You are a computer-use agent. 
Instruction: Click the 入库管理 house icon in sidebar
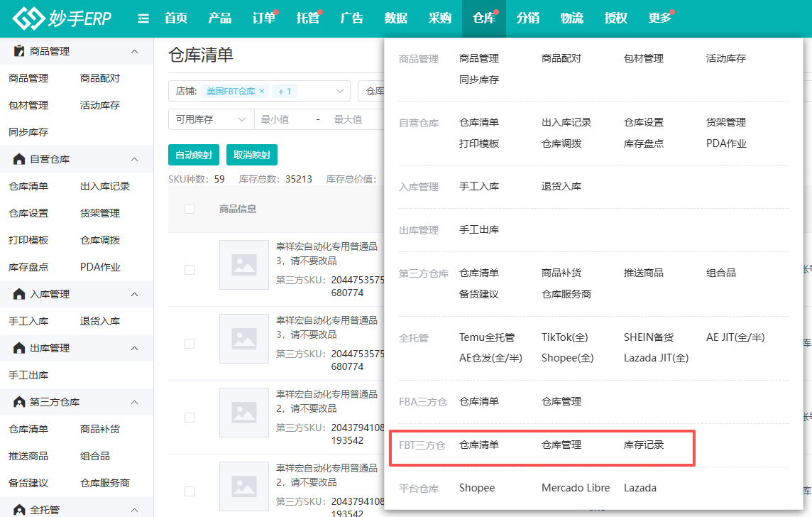click(x=19, y=294)
